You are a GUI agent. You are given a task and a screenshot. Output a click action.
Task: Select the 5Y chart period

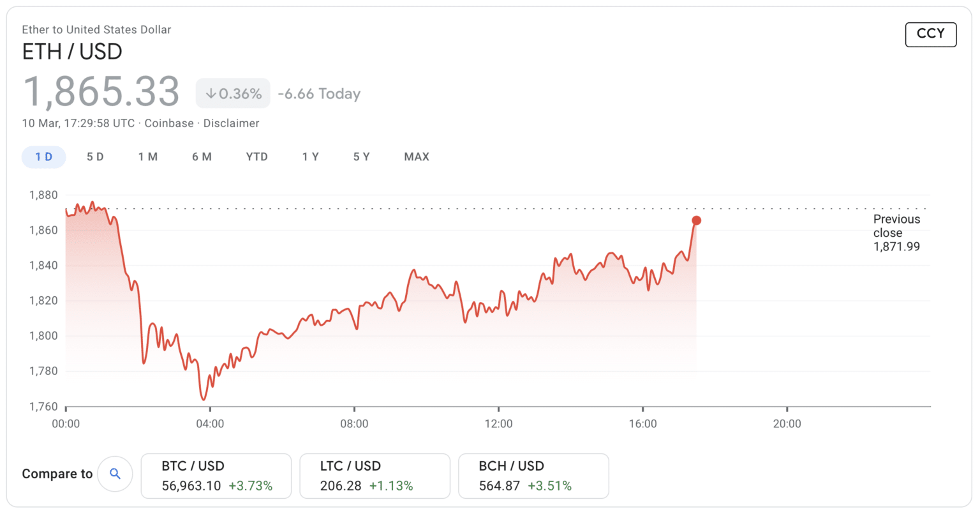[x=360, y=156]
